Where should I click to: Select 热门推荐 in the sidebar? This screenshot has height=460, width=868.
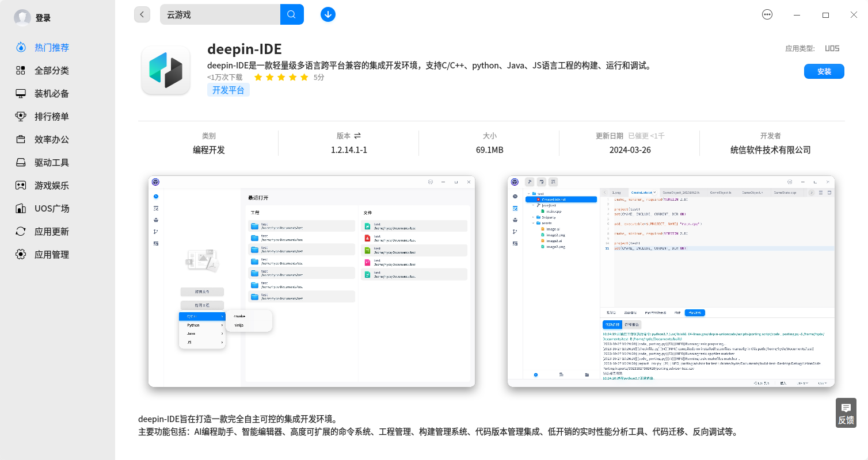pos(52,47)
